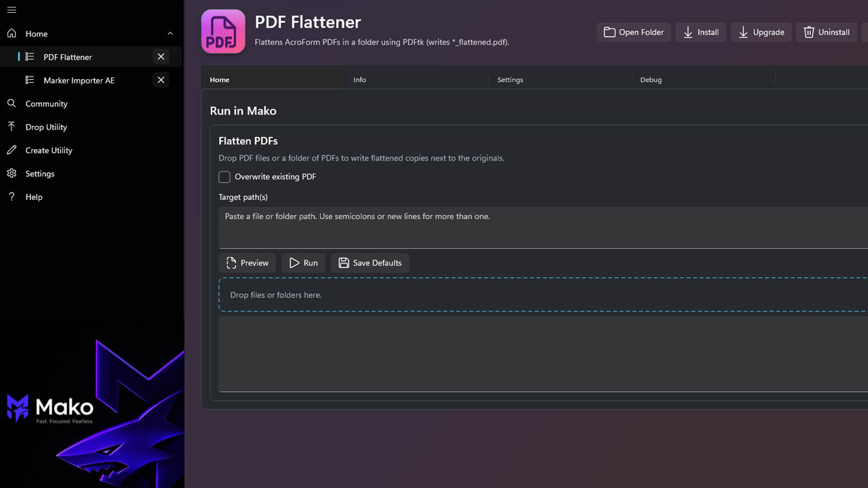Upgrade the PDF Flattener utility

[x=761, y=32]
